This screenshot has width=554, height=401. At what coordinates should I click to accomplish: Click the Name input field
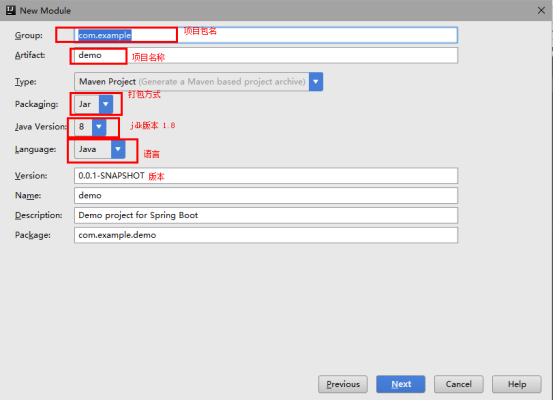coord(266,195)
